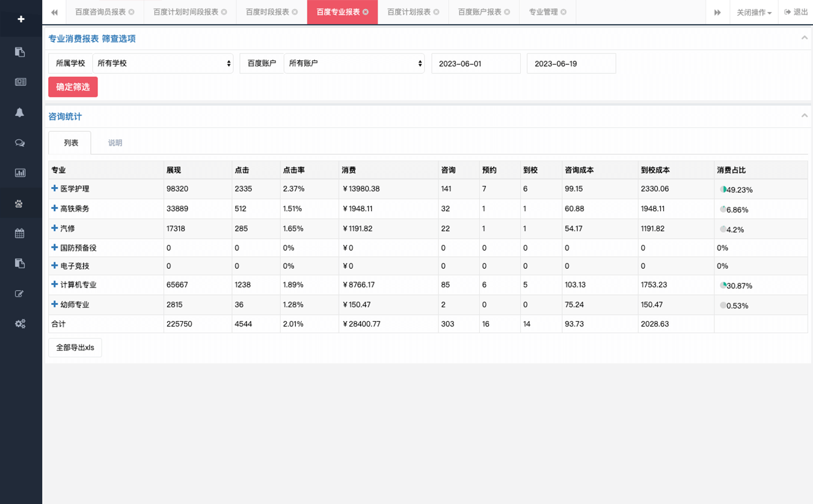Open the chat bubbles sidebar icon
813x504 pixels.
pos(20,143)
